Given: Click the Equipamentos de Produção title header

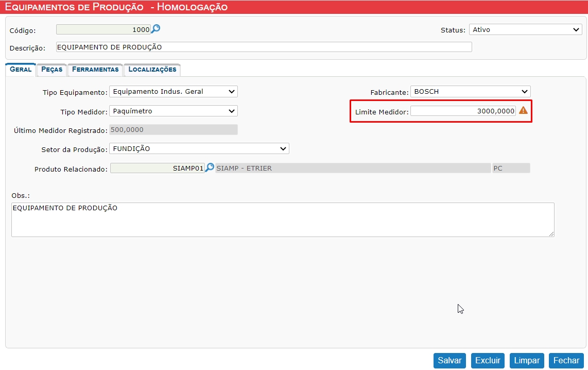Looking at the screenshot, I should pos(116,7).
